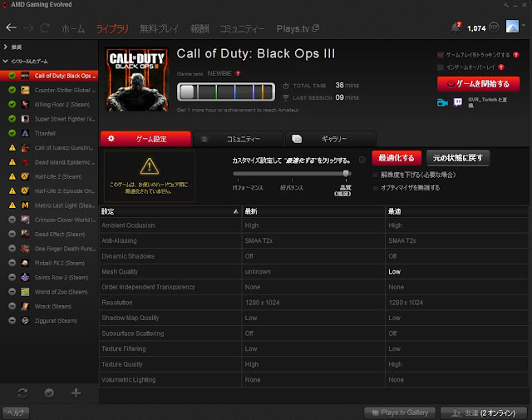Open Plays.tv external link

[298, 29]
